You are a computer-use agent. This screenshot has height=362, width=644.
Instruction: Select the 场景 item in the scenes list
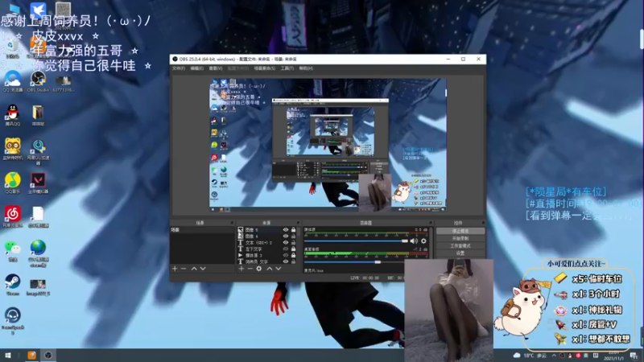pos(202,230)
